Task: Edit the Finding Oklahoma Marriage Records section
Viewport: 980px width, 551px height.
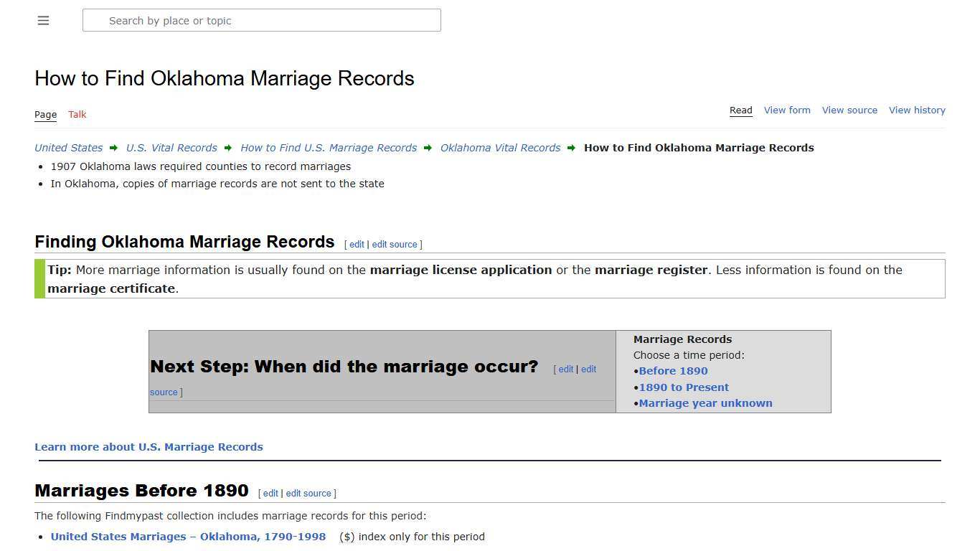Action: click(x=356, y=244)
